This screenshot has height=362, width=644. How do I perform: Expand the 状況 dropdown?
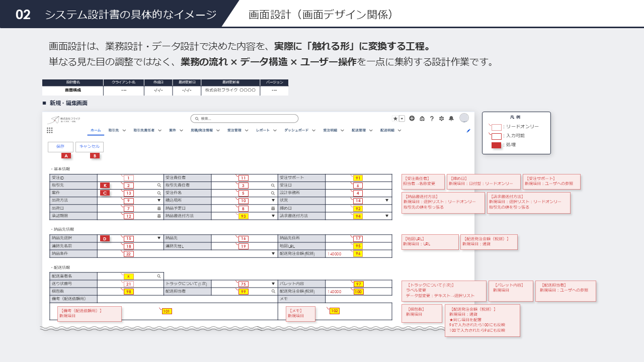click(387, 201)
